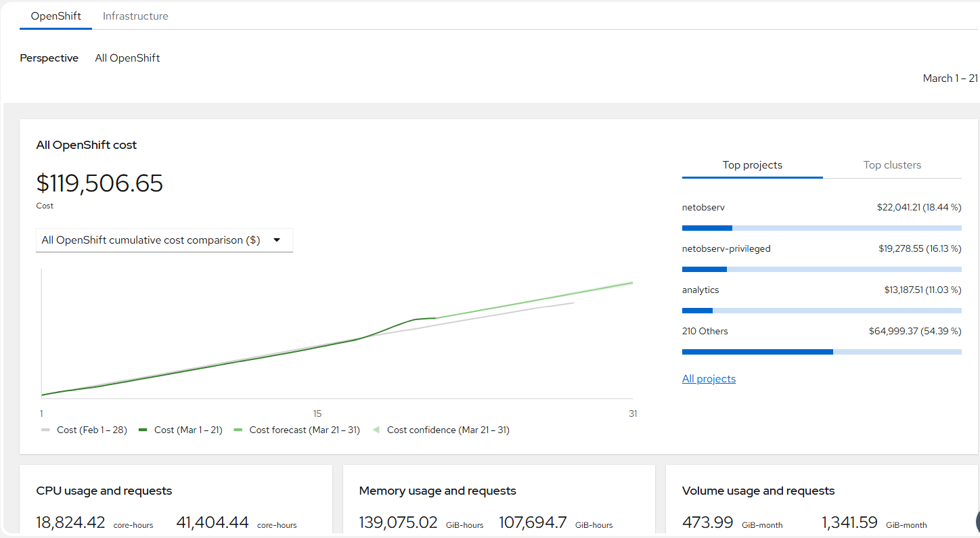Image resolution: width=980 pixels, height=538 pixels.
Task: Open the Infrastructure tab
Action: coord(135,16)
